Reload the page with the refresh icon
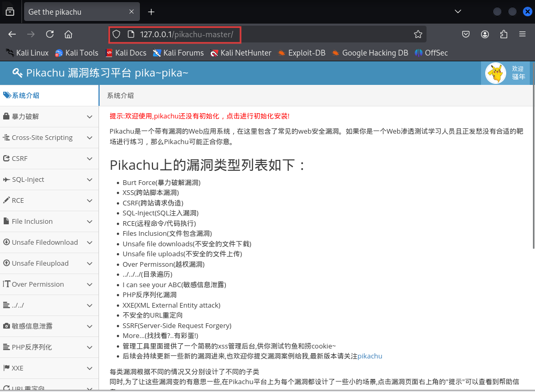The width and height of the screenshot is (535, 392). click(x=50, y=35)
